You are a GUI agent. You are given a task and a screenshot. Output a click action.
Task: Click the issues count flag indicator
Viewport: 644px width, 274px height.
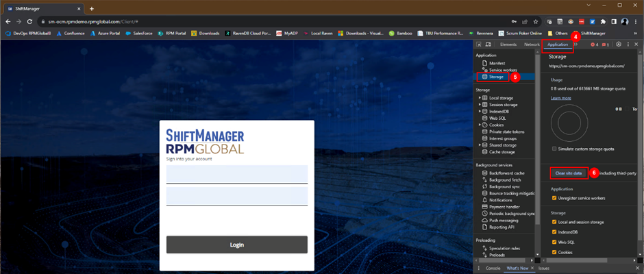click(606, 45)
